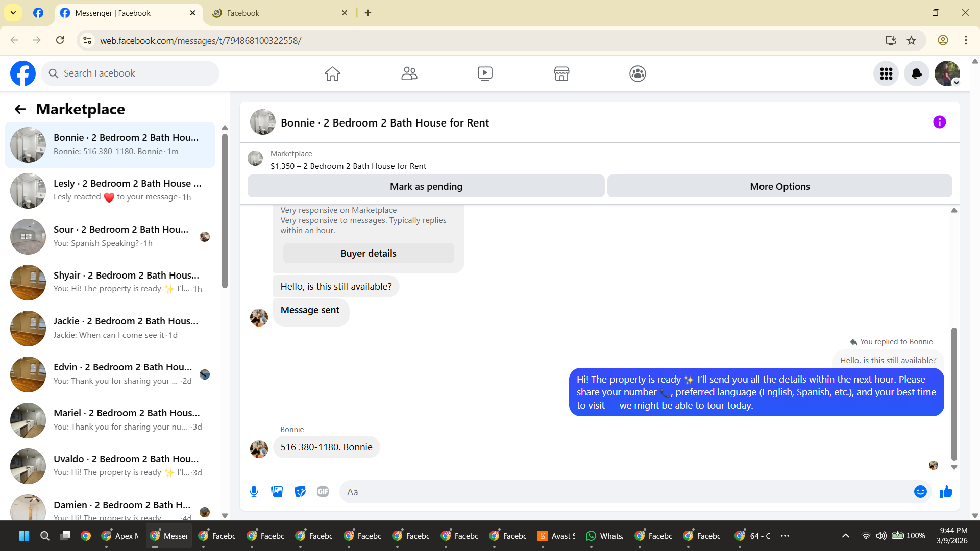
Task: Open Chrome tab search dropdown arrow
Action: tap(13, 13)
